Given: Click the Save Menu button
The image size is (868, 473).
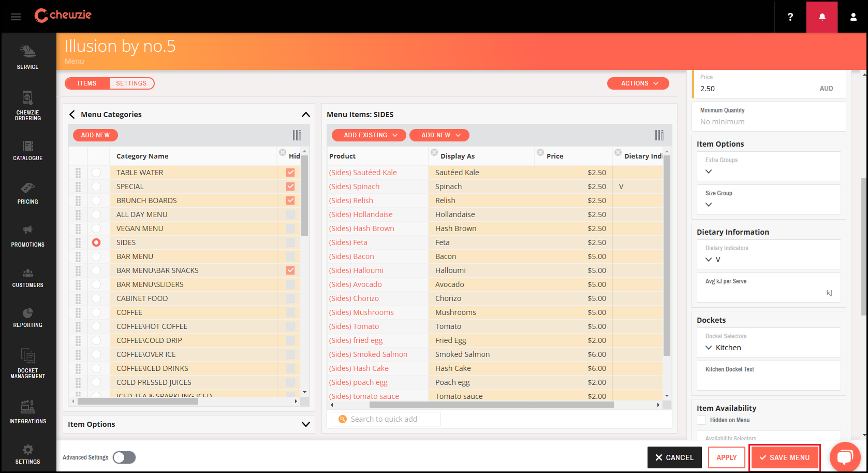Looking at the screenshot, I should click(x=784, y=457).
